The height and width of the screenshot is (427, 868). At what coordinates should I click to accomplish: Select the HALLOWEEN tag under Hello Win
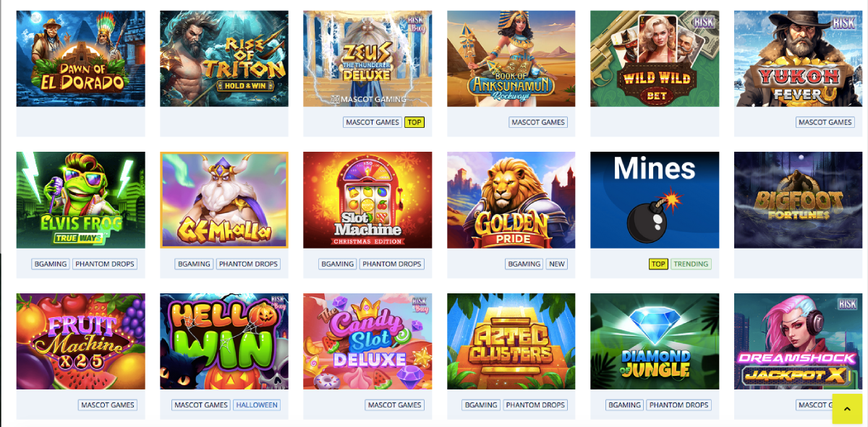click(x=257, y=405)
